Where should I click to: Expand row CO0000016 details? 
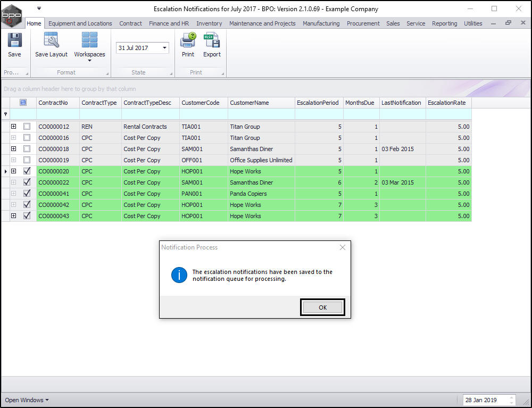pyautogui.click(x=14, y=138)
